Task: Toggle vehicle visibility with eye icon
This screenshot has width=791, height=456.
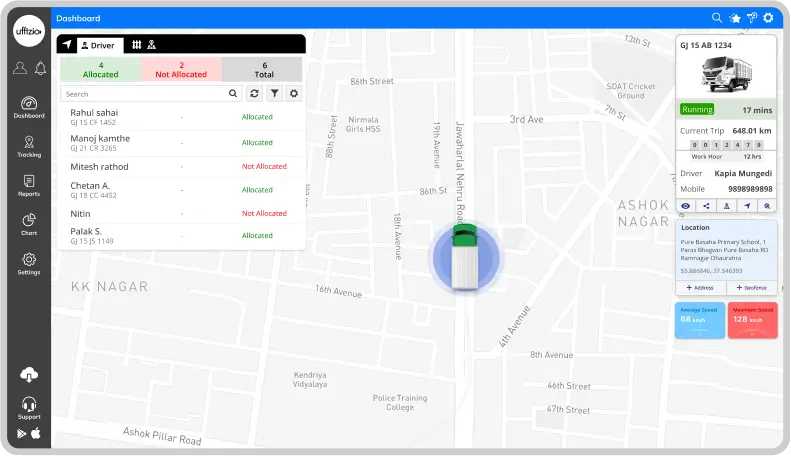Action: point(687,206)
